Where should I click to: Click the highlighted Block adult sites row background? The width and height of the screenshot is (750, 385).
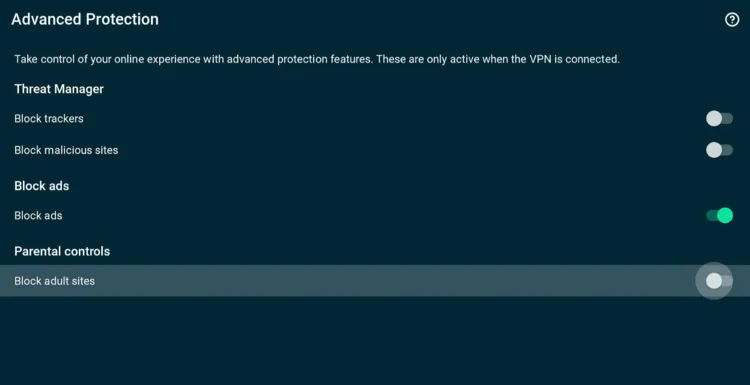[375, 281]
